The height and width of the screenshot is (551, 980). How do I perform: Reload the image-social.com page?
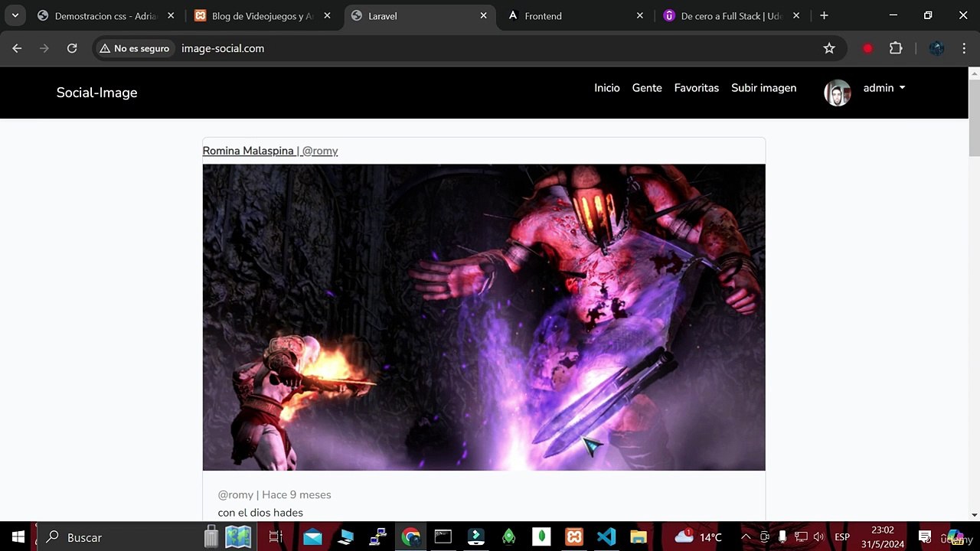72,48
